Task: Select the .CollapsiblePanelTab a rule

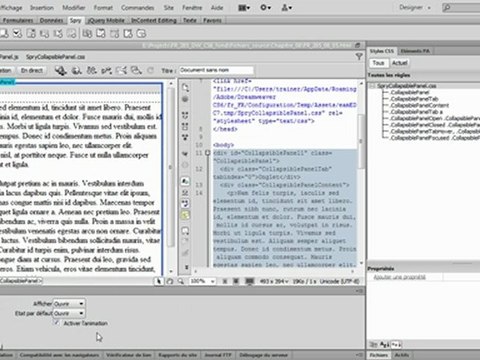Action: [416, 112]
